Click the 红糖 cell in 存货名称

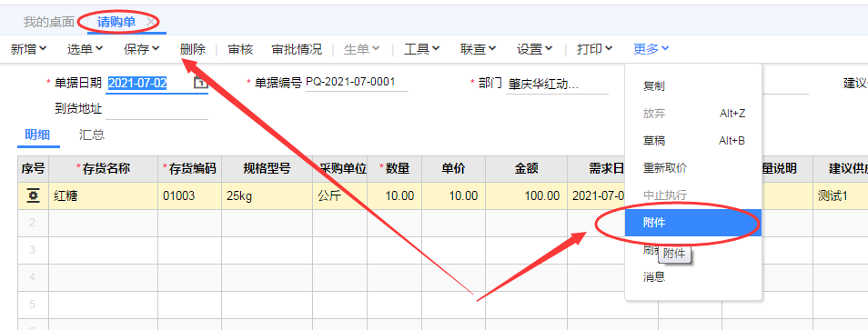[x=104, y=195]
